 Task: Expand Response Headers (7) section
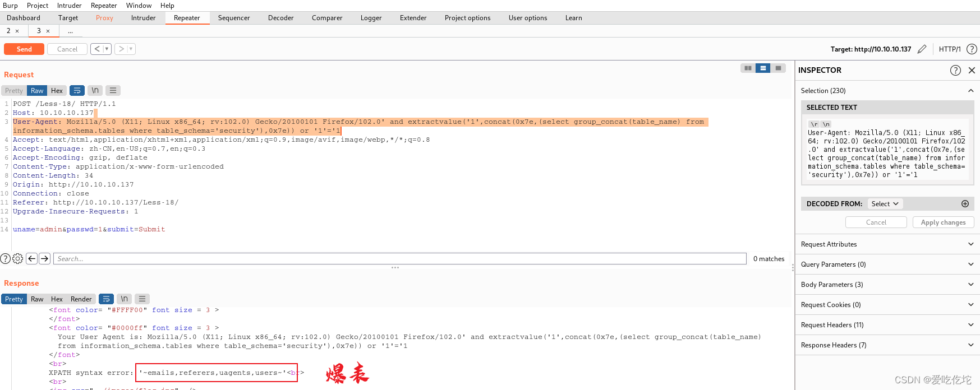coord(887,345)
